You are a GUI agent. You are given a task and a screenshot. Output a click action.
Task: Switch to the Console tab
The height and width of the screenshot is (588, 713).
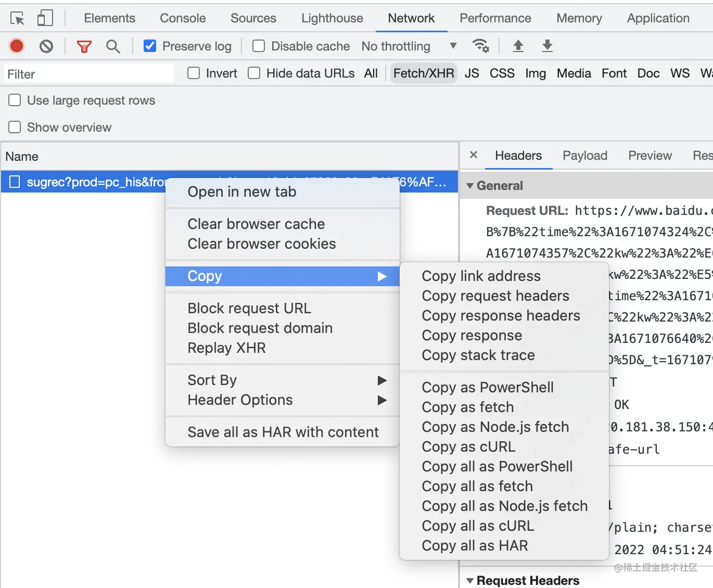click(x=183, y=18)
